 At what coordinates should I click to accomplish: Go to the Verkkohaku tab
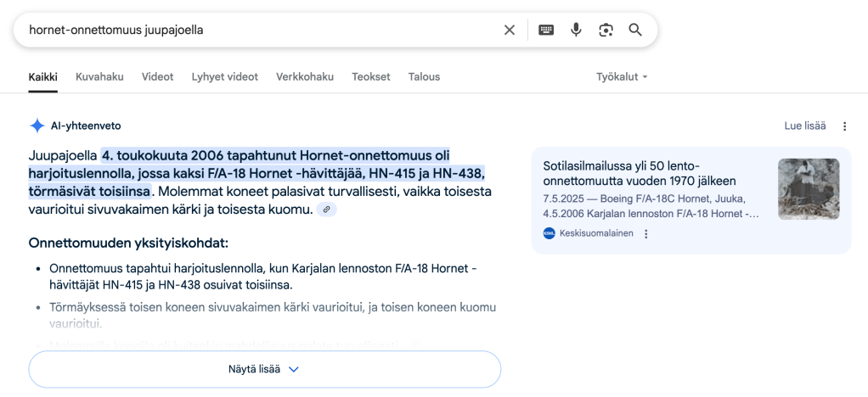305,76
